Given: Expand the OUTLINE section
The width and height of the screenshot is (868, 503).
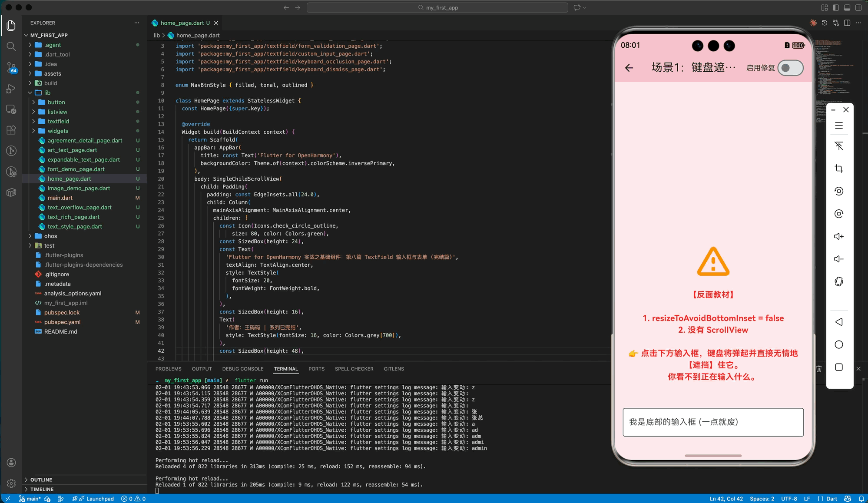Looking at the screenshot, I should coord(41,480).
